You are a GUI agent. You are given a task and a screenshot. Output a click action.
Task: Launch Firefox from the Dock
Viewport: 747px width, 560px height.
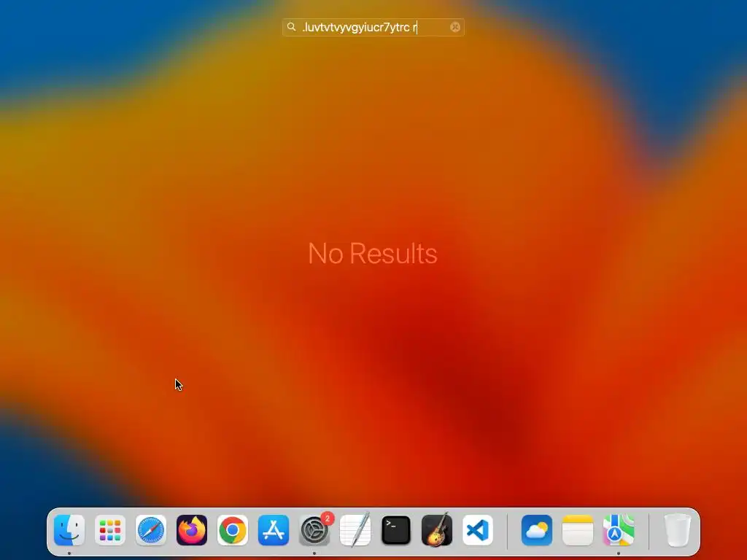(192, 530)
